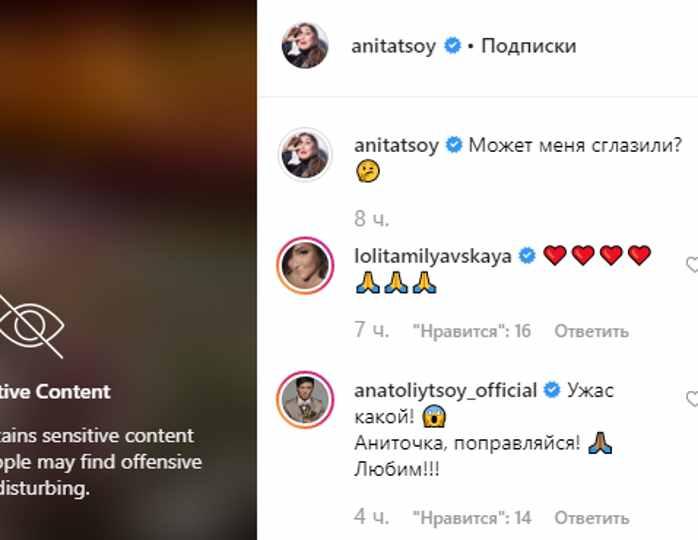The height and width of the screenshot is (540, 698).
Task: View likes count "Нравится": 16
Action: (471, 331)
